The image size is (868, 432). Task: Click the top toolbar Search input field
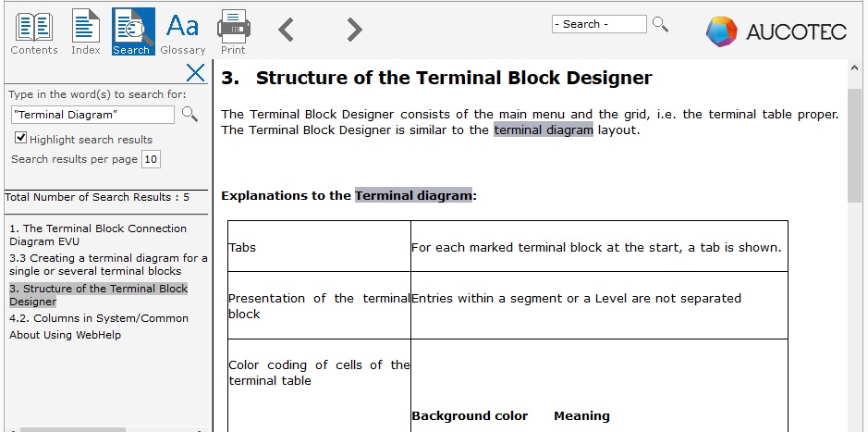tap(599, 24)
